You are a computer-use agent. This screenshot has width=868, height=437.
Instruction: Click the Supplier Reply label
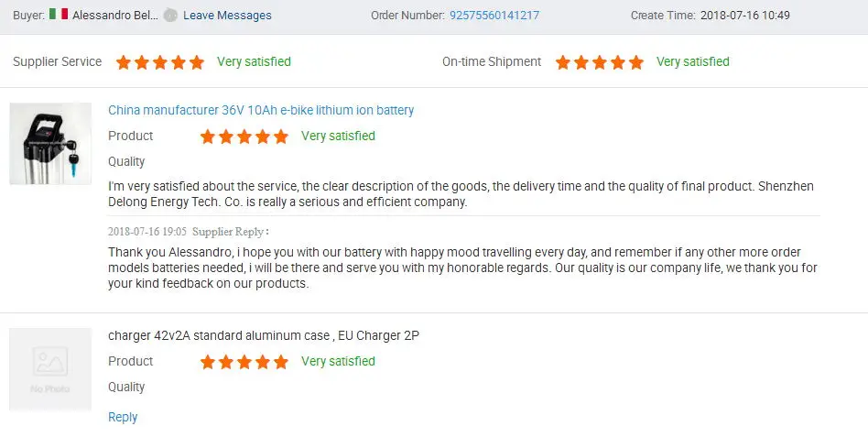click(x=229, y=232)
